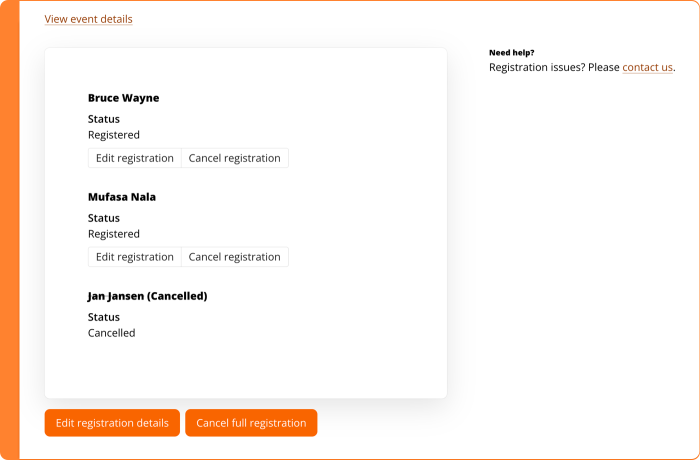Cancel registration for Bruce Wayne
The image size is (700, 460).
pyautogui.click(x=235, y=158)
